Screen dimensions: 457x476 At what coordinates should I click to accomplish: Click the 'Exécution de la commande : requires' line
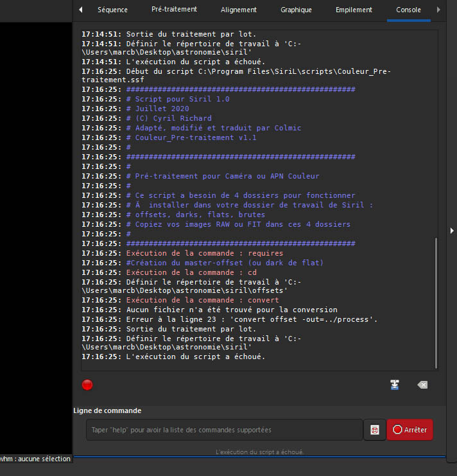tap(182, 253)
